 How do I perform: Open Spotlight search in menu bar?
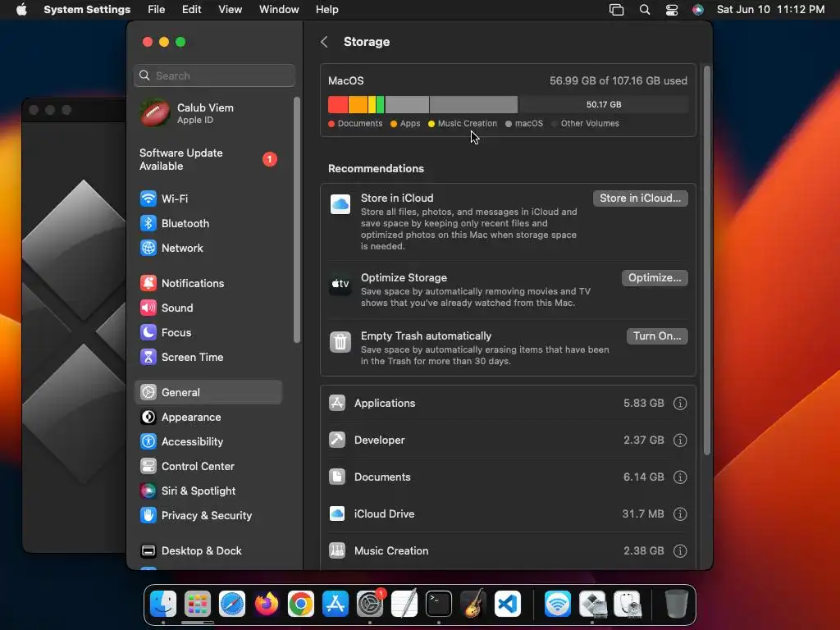pyautogui.click(x=645, y=10)
